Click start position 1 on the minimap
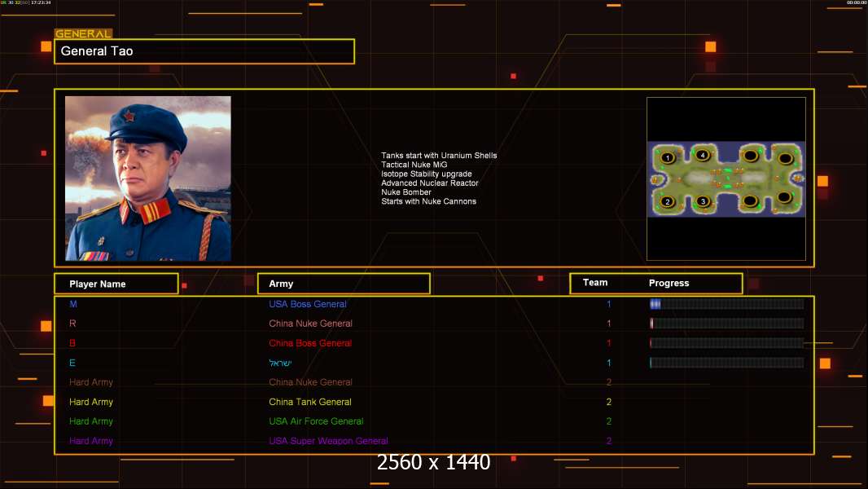 pyautogui.click(x=668, y=158)
